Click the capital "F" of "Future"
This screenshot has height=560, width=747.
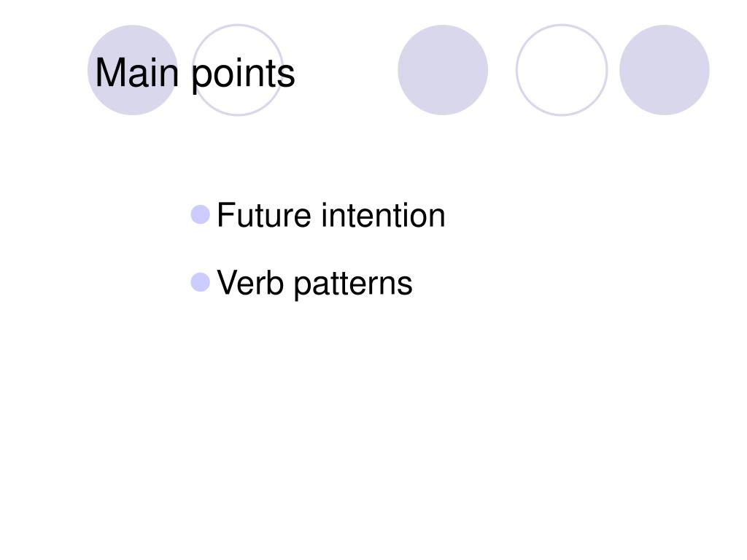pyautogui.click(x=226, y=215)
